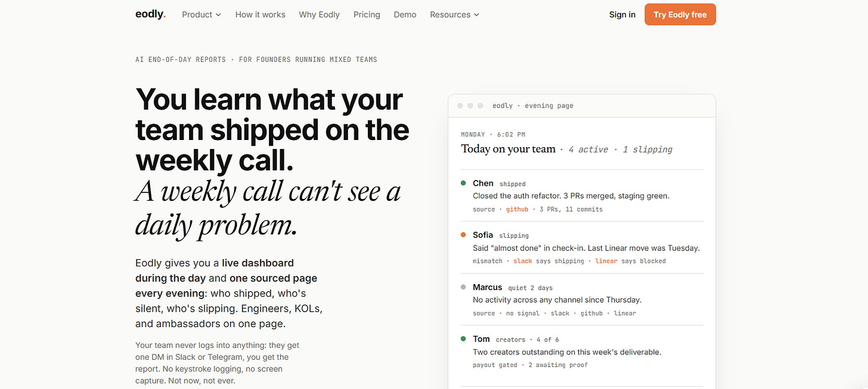Sign in to your account
Image resolution: width=868 pixels, height=389 pixels.
pyautogui.click(x=622, y=14)
